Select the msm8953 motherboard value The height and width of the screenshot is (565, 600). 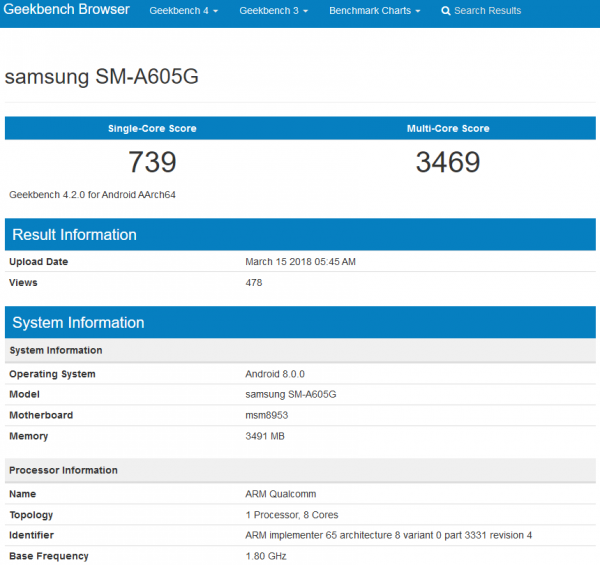(x=267, y=415)
